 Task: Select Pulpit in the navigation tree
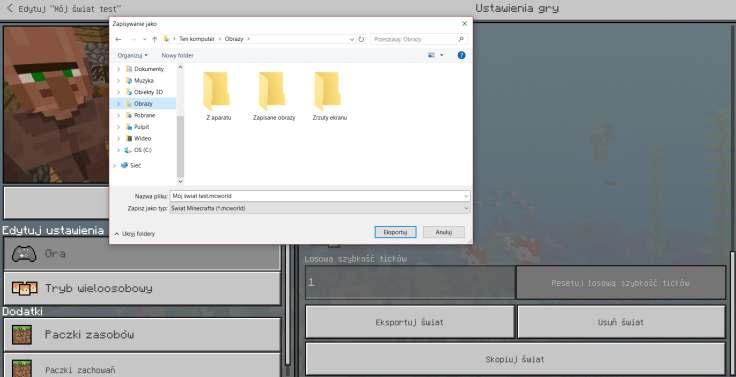[141, 127]
